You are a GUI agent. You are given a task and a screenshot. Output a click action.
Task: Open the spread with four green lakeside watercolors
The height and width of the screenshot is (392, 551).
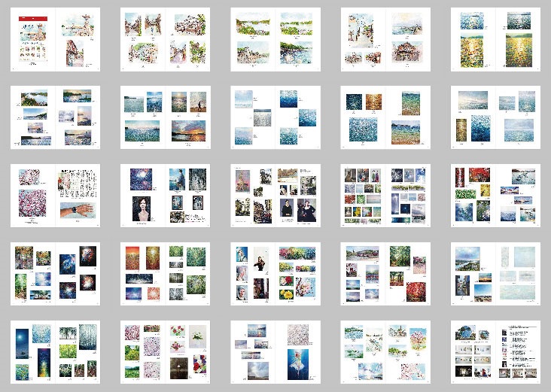tap(275, 39)
